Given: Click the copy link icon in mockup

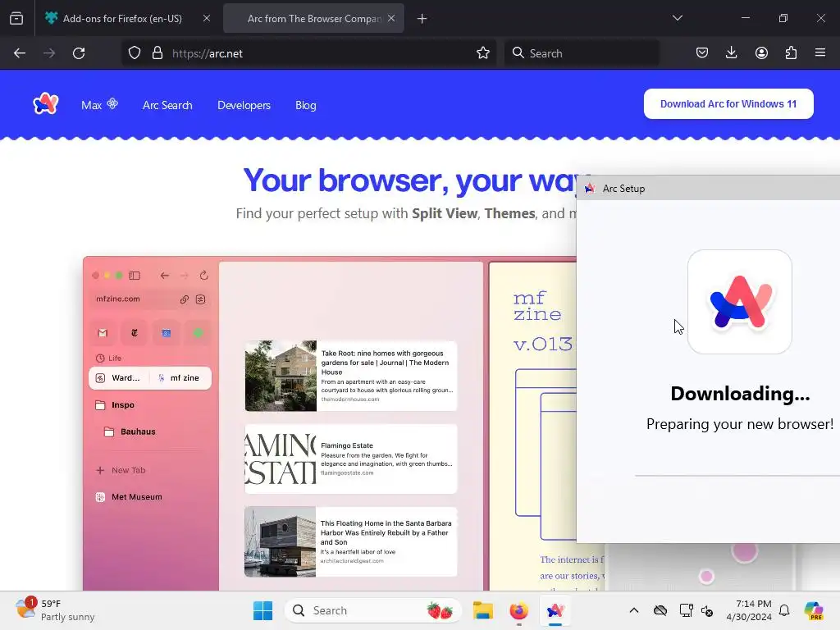Looking at the screenshot, I should click(185, 299).
